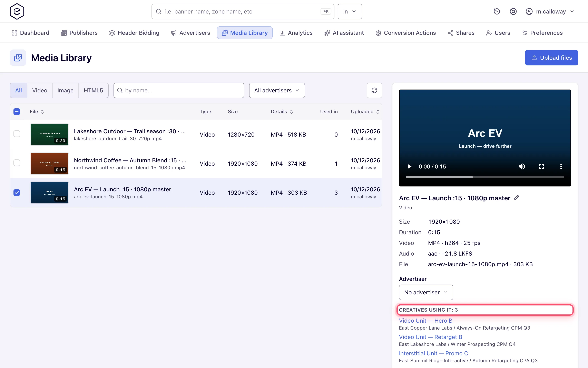Viewport: 588px width, 368px height.
Task: Open the Interstitial Unit — Promo C link
Action: (433, 353)
